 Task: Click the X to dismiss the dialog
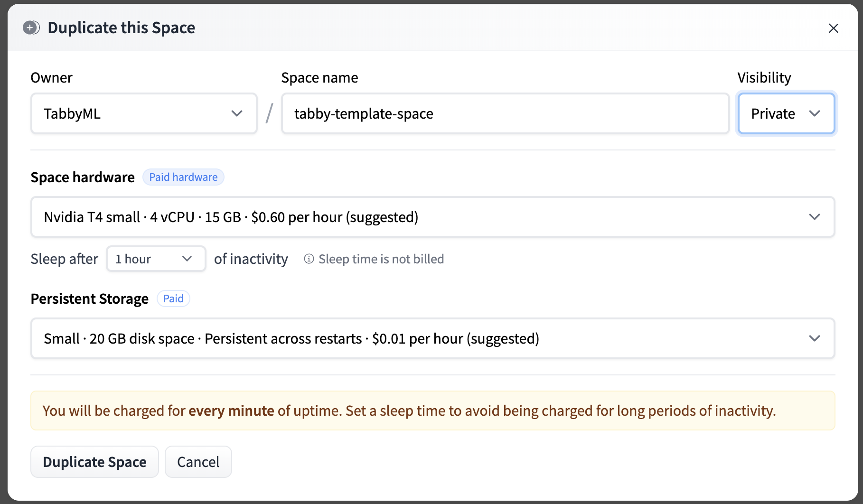click(x=833, y=28)
